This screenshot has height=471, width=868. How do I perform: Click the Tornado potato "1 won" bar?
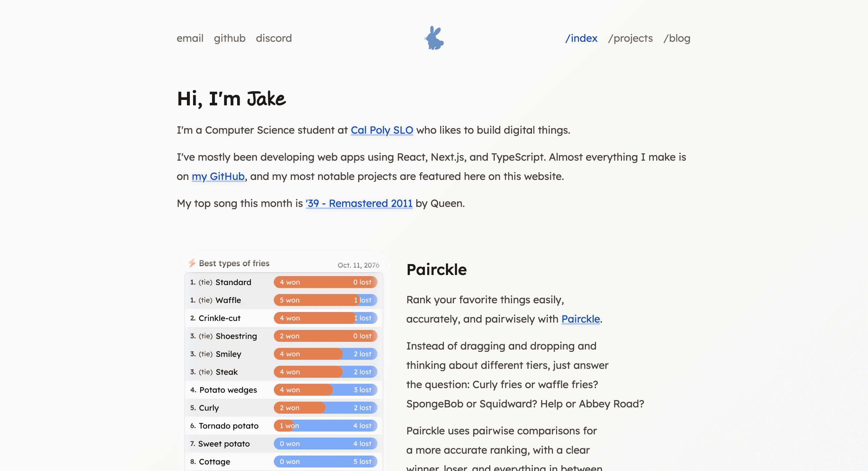289,425
